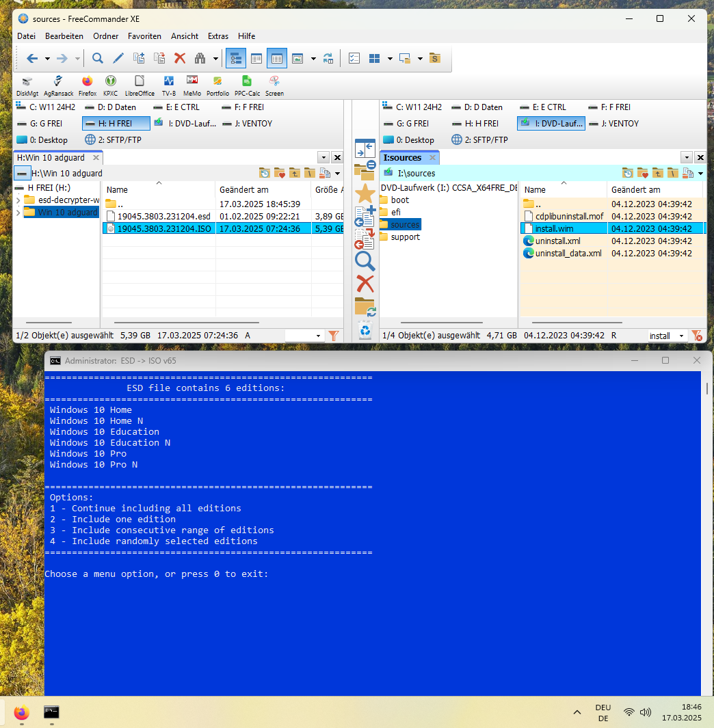Launch Portfolio shortcut
This screenshot has height=728, width=714.
[x=217, y=86]
